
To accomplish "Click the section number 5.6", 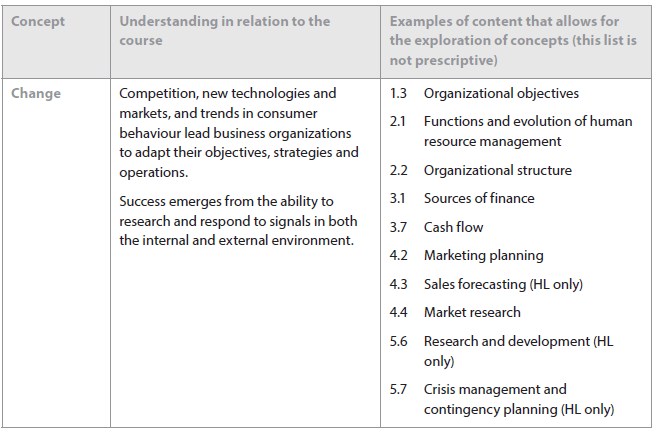I will [x=398, y=342].
